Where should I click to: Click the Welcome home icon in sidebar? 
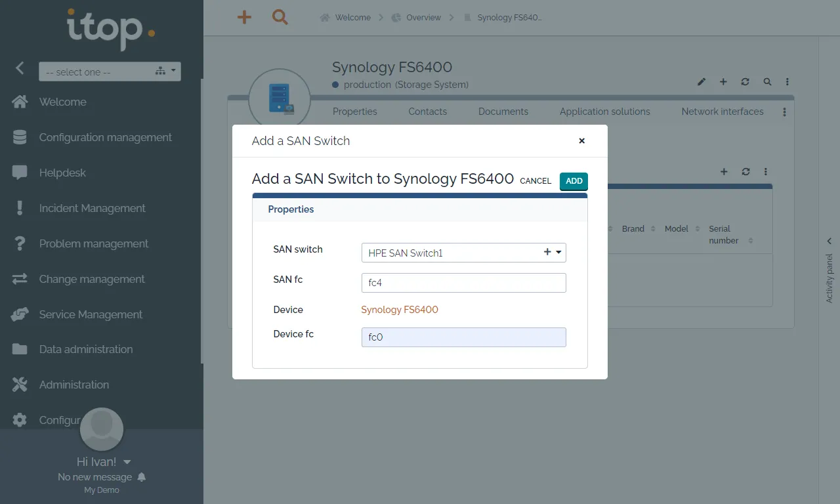[x=20, y=102]
